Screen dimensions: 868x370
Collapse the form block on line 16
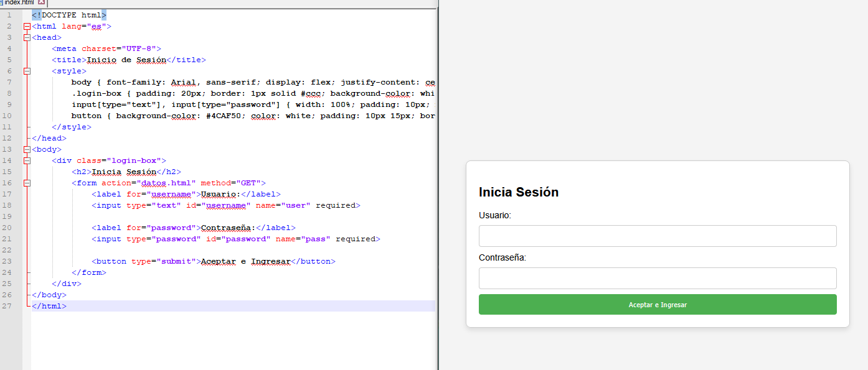click(27, 183)
